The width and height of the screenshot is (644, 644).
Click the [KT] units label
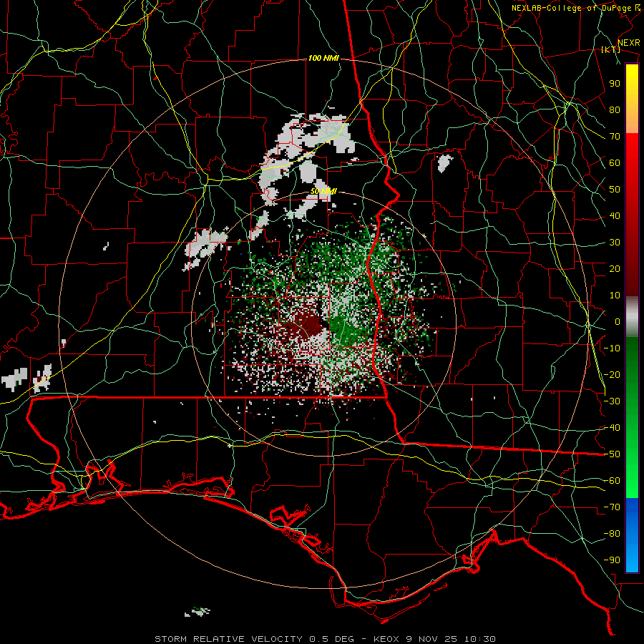(x=610, y=49)
